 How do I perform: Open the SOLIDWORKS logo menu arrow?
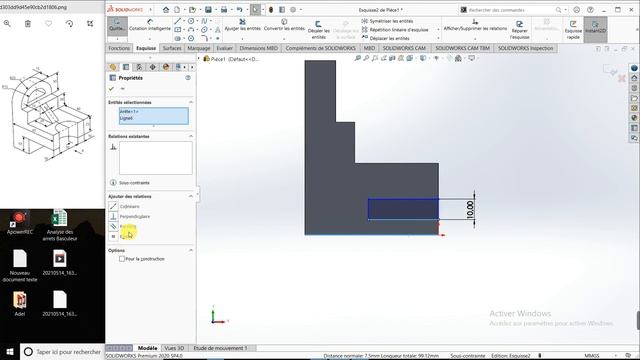click(151, 9)
